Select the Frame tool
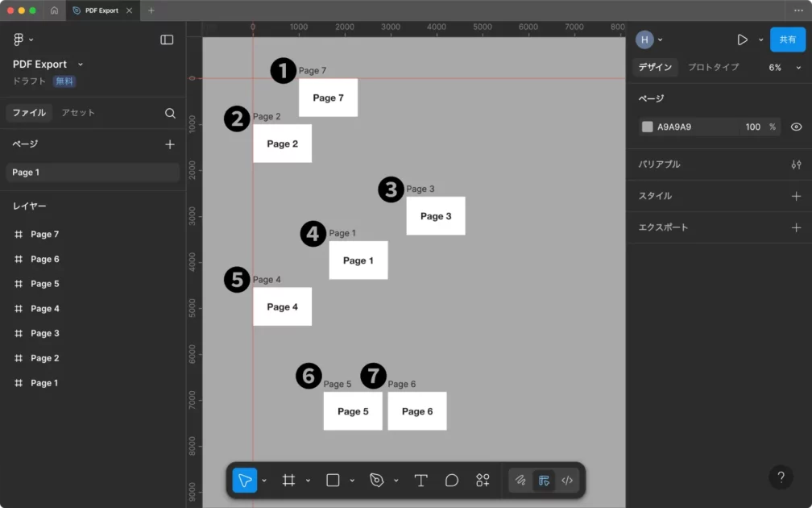 pyautogui.click(x=288, y=481)
